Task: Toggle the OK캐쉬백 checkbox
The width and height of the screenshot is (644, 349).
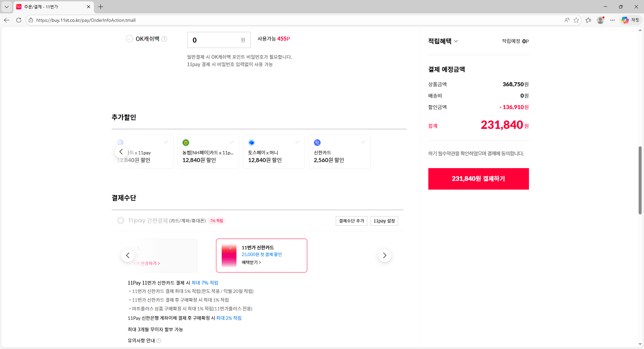Action: coord(129,39)
